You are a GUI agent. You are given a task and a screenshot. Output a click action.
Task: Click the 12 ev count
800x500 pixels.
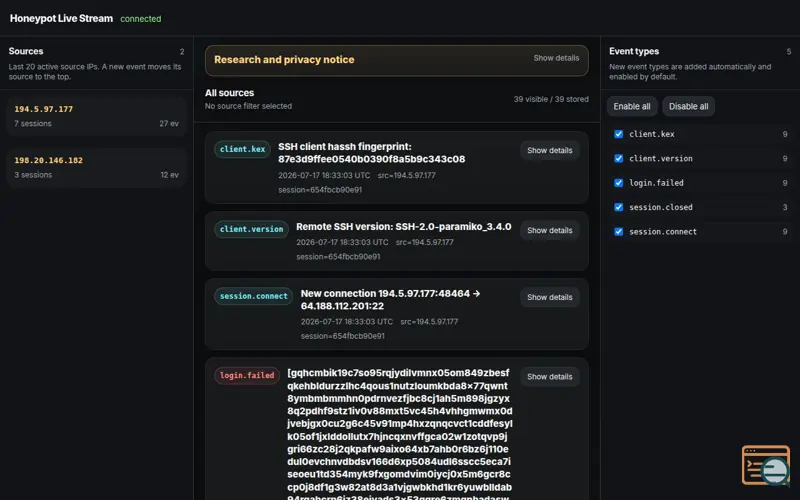click(x=169, y=175)
